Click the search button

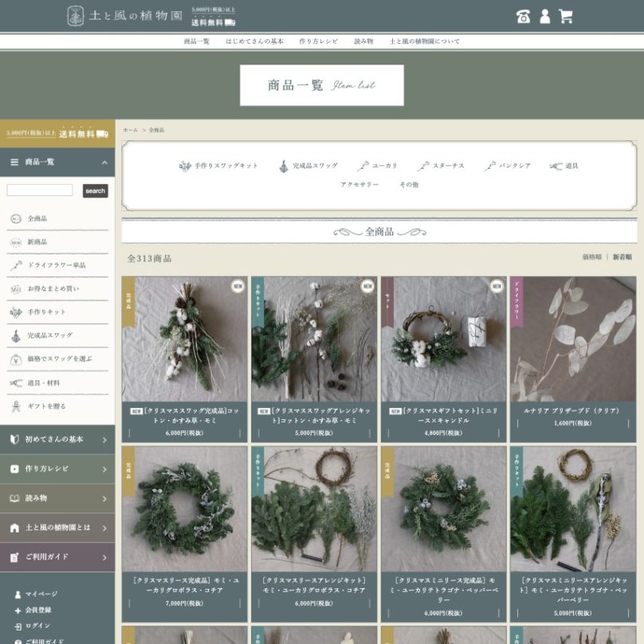pos(96,191)
